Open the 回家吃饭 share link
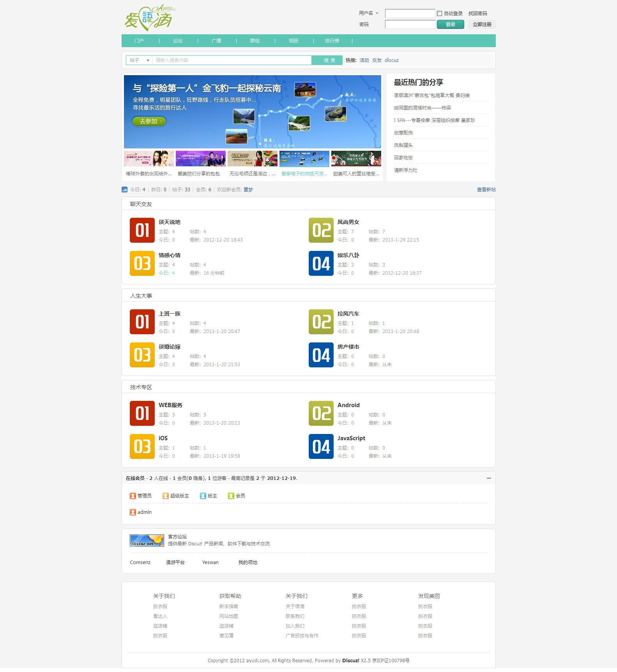Screen dimensions: 617x672 403,158
